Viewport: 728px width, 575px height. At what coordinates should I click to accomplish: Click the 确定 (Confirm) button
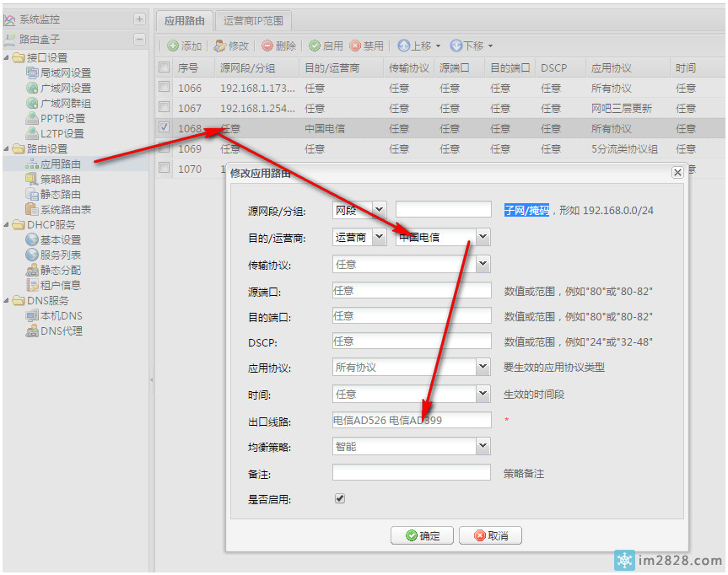coord(421,535)
